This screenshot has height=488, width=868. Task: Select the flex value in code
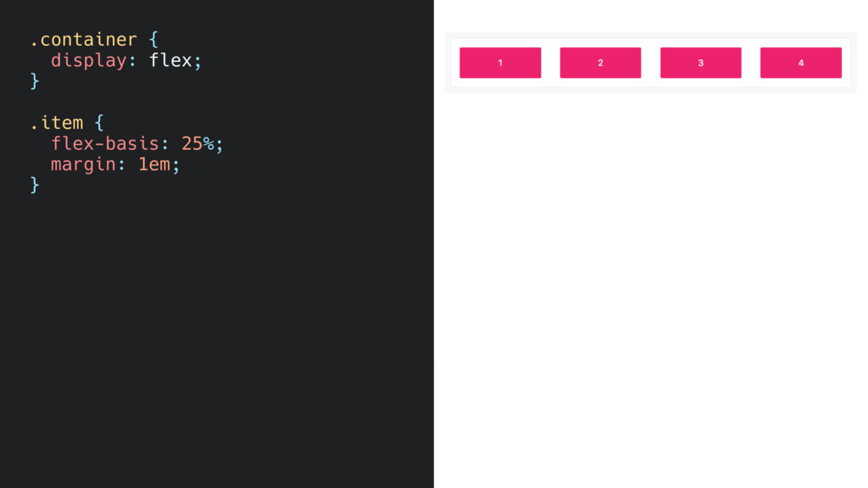170,60
